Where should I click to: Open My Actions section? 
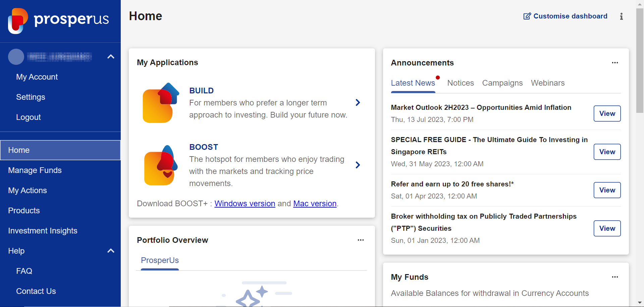coord(28,190)
